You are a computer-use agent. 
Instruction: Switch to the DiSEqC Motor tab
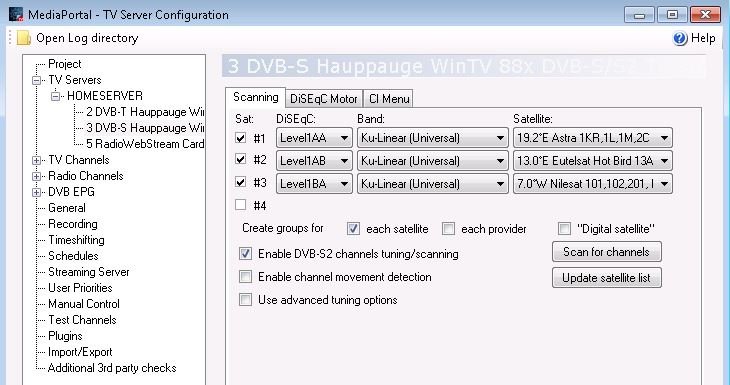[324, 99]
